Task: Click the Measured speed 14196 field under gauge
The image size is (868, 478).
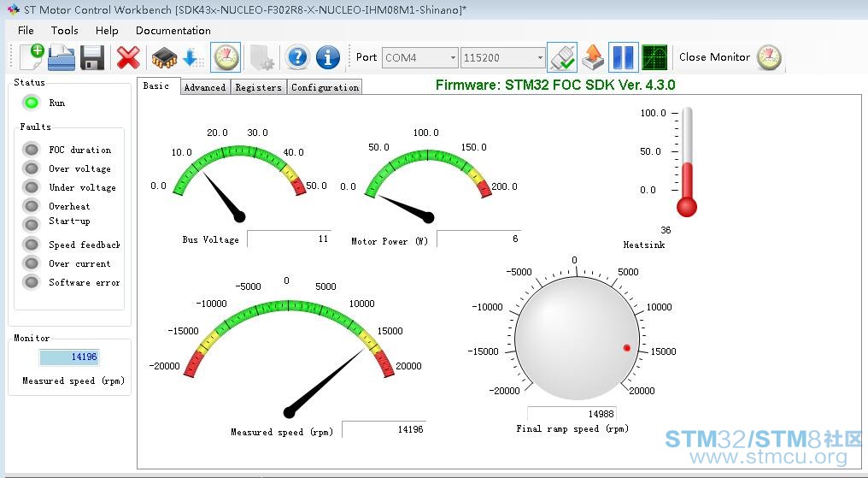Action: pos(384,429)
